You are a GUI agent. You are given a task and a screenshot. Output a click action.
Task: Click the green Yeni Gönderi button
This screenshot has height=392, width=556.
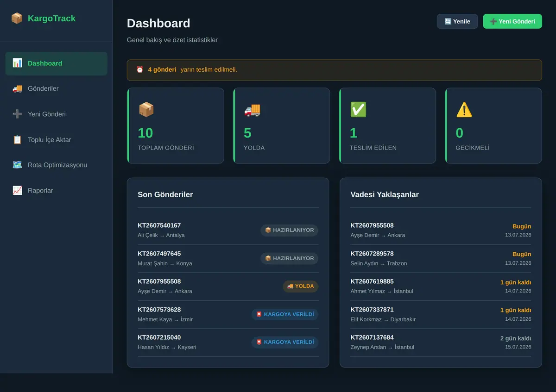(512, 21)
